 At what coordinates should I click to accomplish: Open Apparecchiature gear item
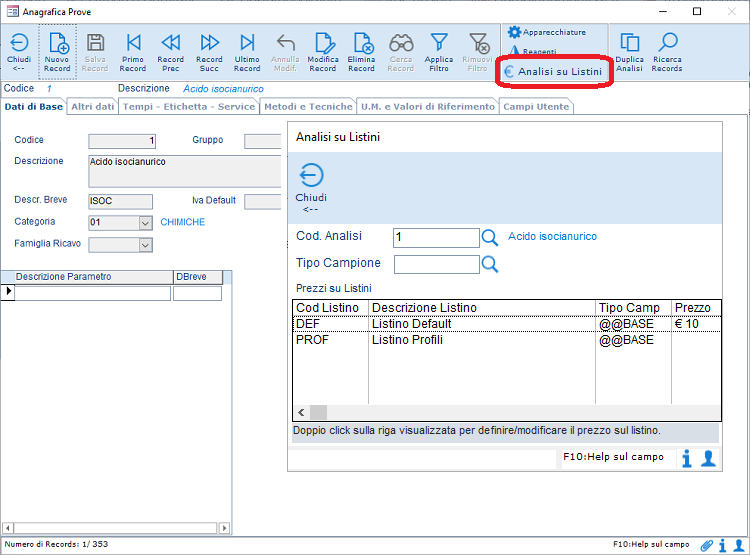tap(547, 32)
